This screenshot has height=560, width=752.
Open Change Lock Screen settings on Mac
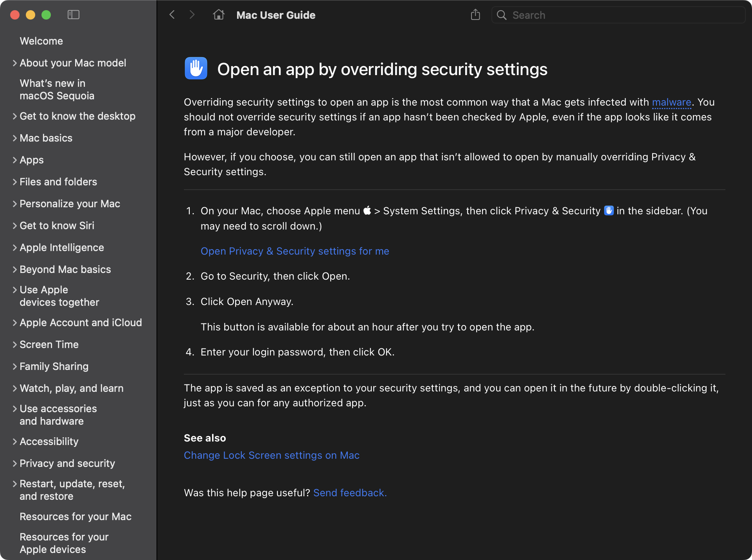(x=272, y=455)
